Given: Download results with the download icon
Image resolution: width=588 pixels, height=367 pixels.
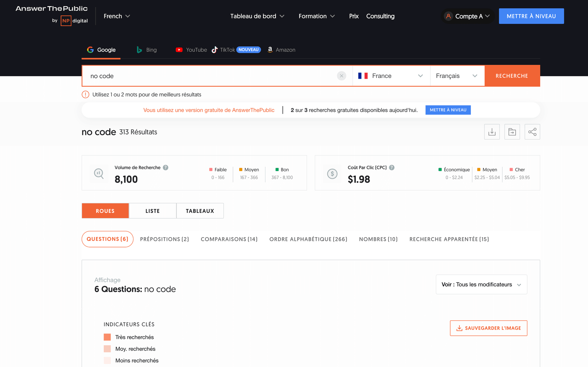Looking at the screenshot, I should pyautogui.click(x=492, y=132).
